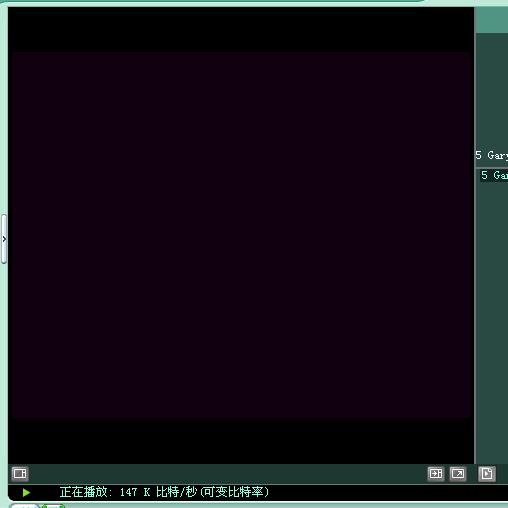The height and width of the screenshot is (508, 508).
Task: Click the '5 Gary' playlist title heading
Action: click(x=492, y=155)
